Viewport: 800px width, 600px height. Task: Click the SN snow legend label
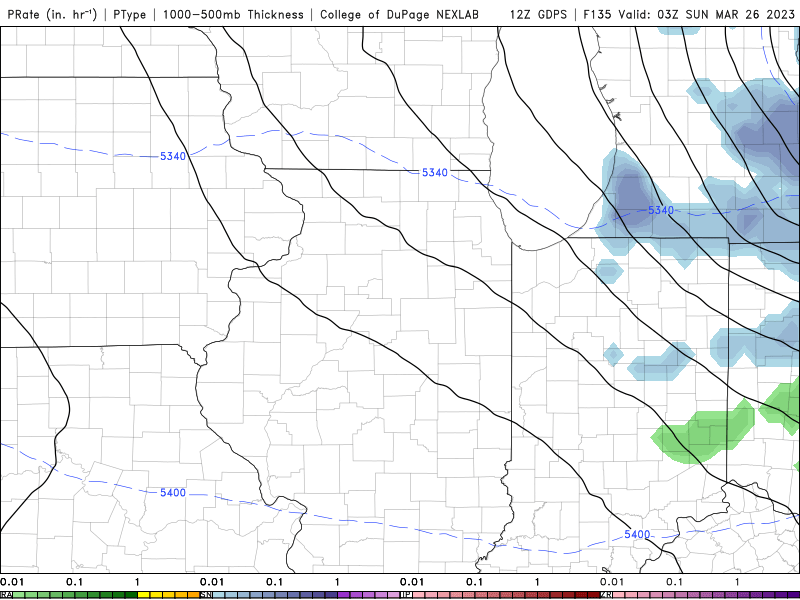click(206, 595)
